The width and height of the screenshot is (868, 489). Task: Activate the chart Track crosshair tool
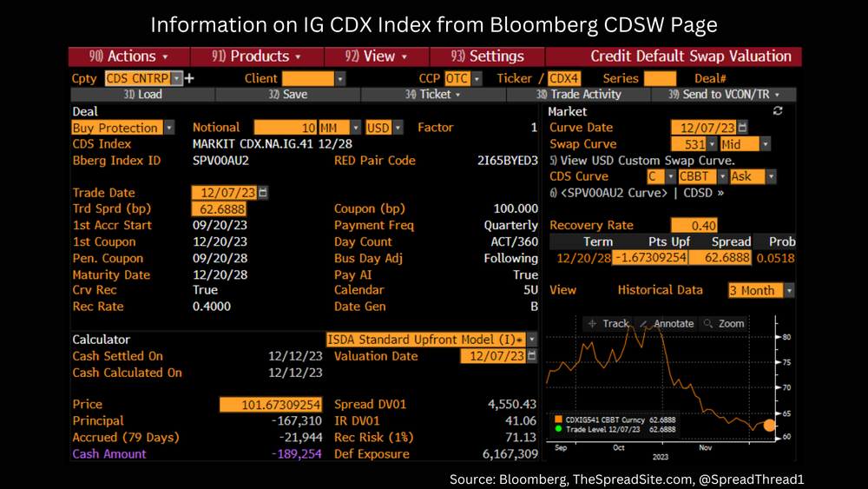click(x=608, y=323)
